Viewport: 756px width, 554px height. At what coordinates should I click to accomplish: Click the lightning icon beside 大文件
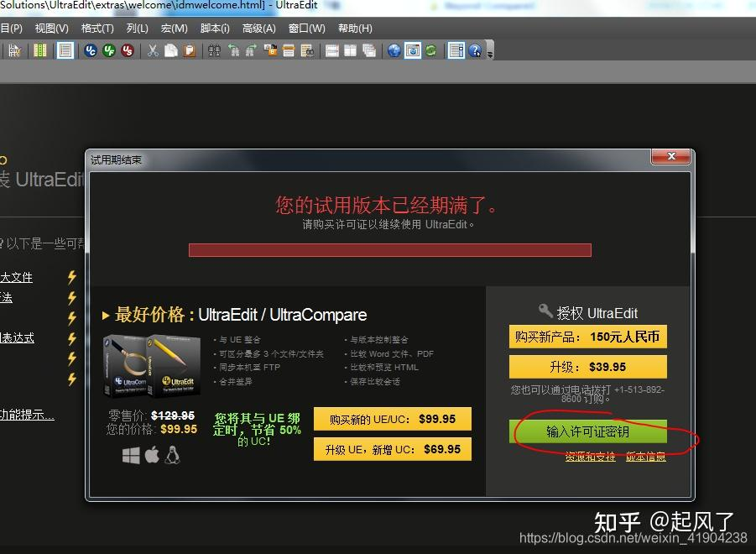point(72,277)
